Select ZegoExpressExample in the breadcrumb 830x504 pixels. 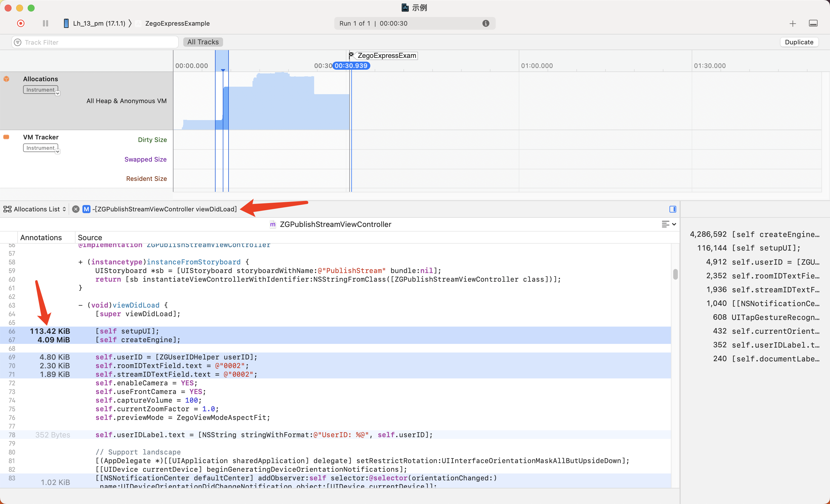178,23
